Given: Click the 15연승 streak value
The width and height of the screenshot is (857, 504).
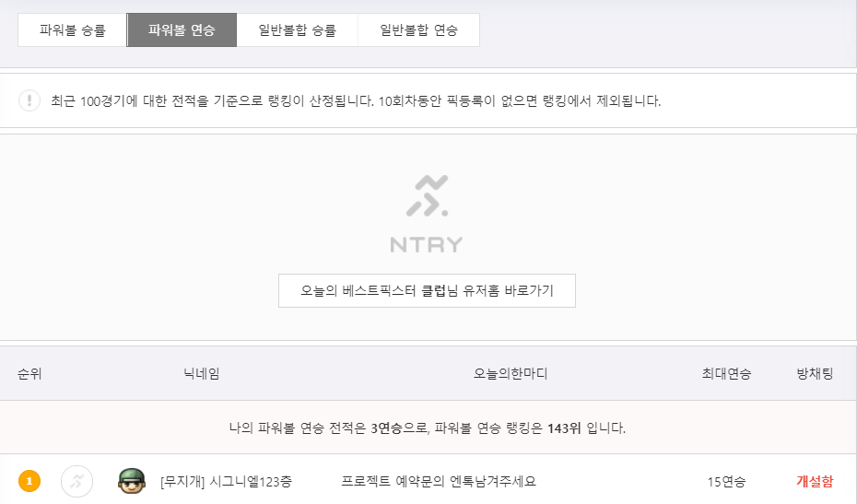Looking at the screenshot, I should (x=726, y=482).
